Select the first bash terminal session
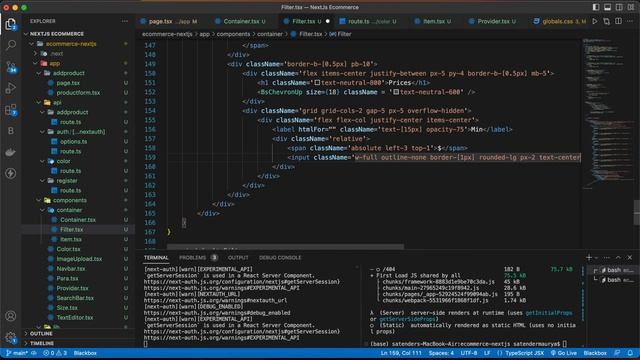The height and width of the screenshot is (360, 640). 614,270
